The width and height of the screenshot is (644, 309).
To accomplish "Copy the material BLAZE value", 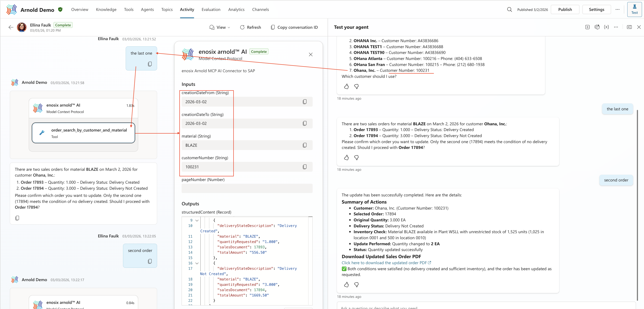I will pos(304,145).
